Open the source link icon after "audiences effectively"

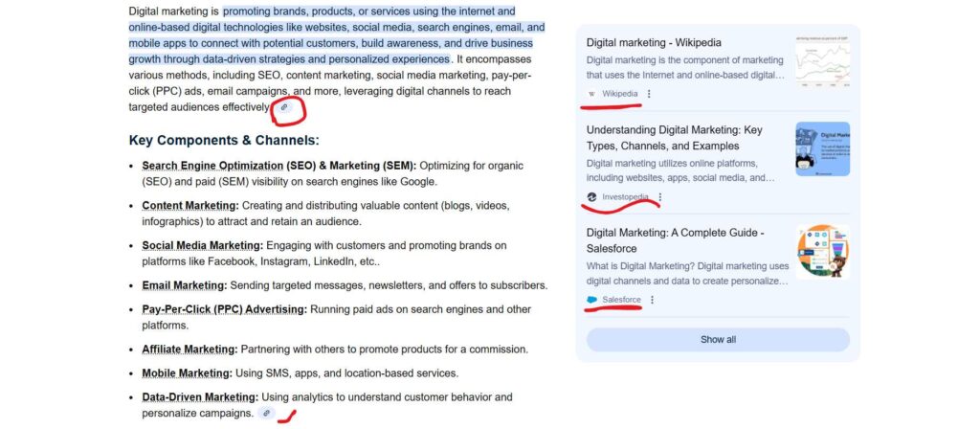point(284,107)
